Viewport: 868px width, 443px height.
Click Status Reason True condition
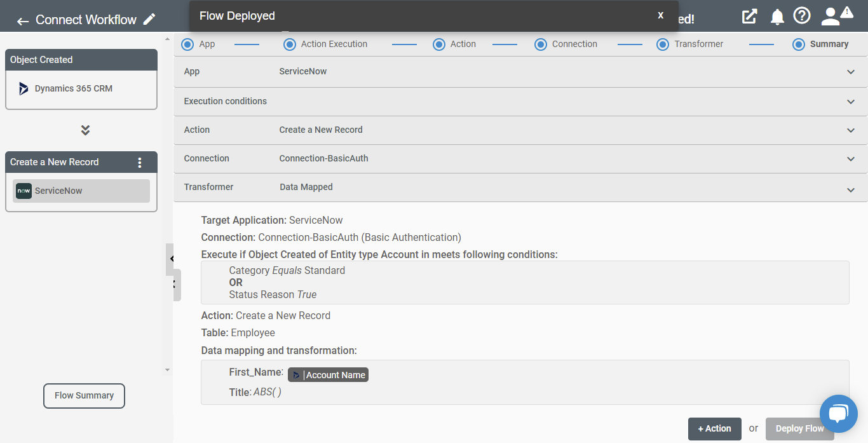(x=273, y=294)
